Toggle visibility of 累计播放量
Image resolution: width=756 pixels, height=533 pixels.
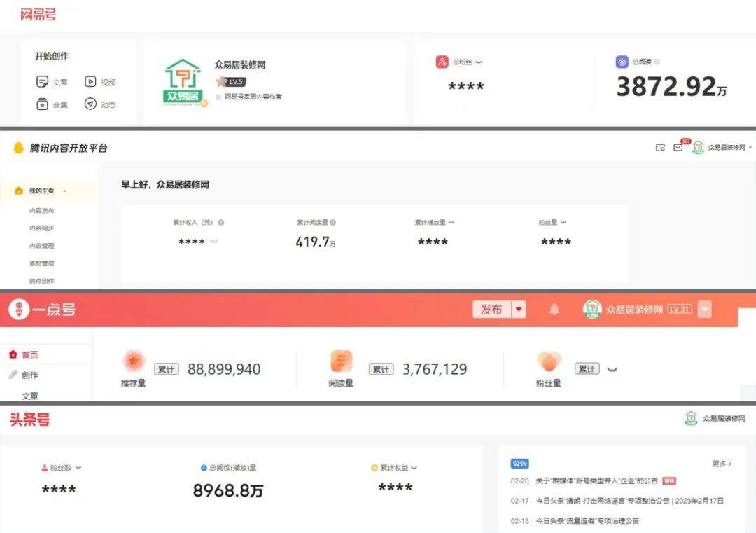coord(451,222)
